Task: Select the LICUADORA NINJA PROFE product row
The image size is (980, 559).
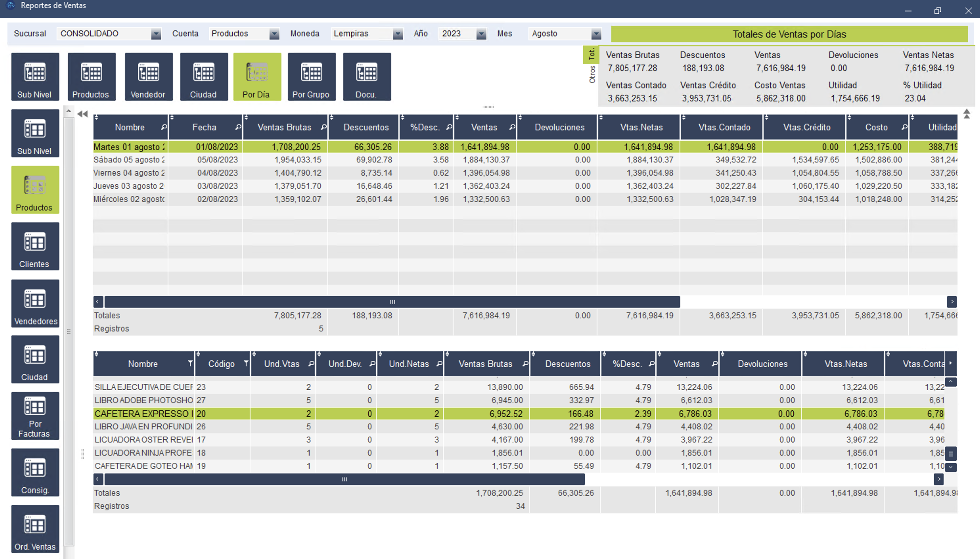Action: click(519, 453)
